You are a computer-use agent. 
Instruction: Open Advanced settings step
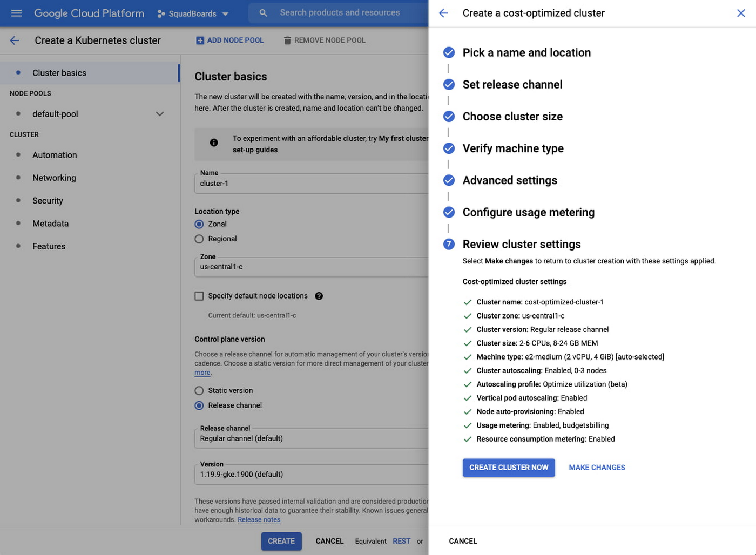point(510,180)
